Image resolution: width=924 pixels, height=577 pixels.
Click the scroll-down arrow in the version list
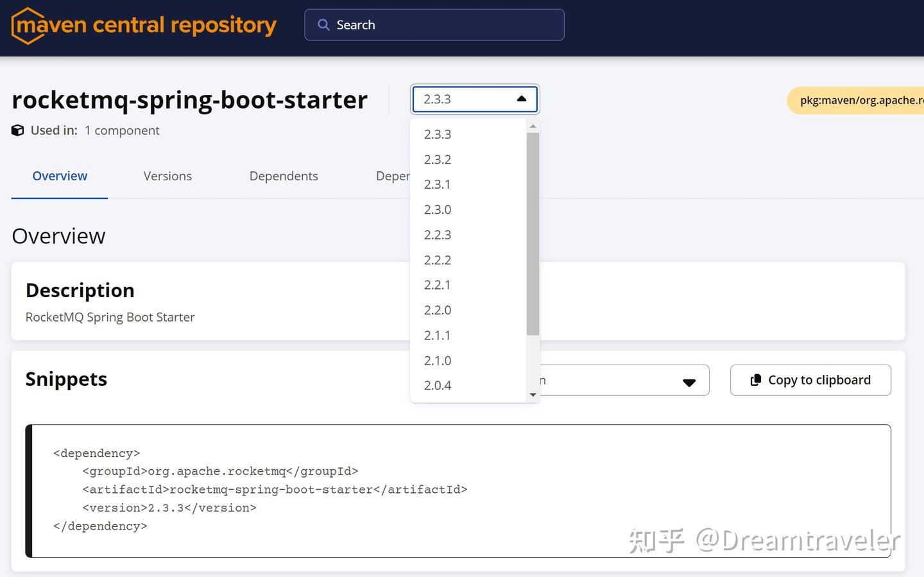click(533, 395)
